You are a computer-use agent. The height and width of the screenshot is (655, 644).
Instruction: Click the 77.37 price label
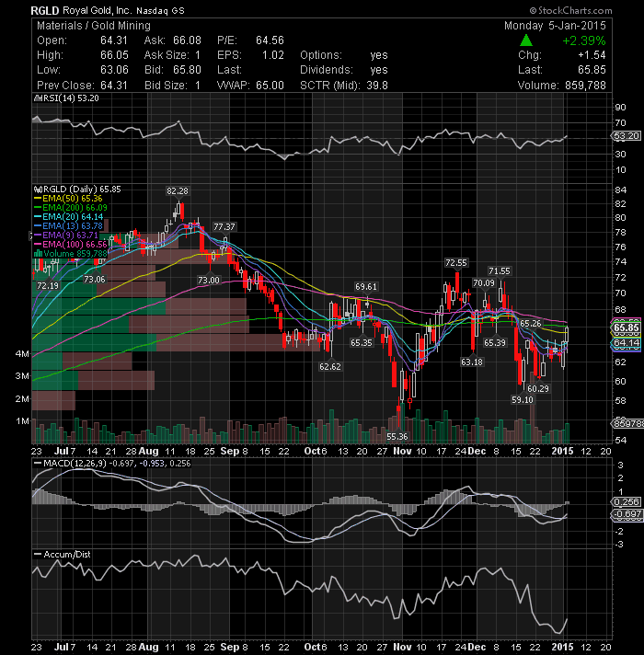point(224,227)
